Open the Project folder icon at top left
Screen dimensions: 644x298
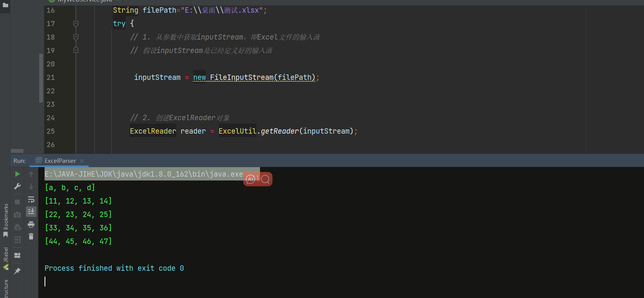(5, 5)
